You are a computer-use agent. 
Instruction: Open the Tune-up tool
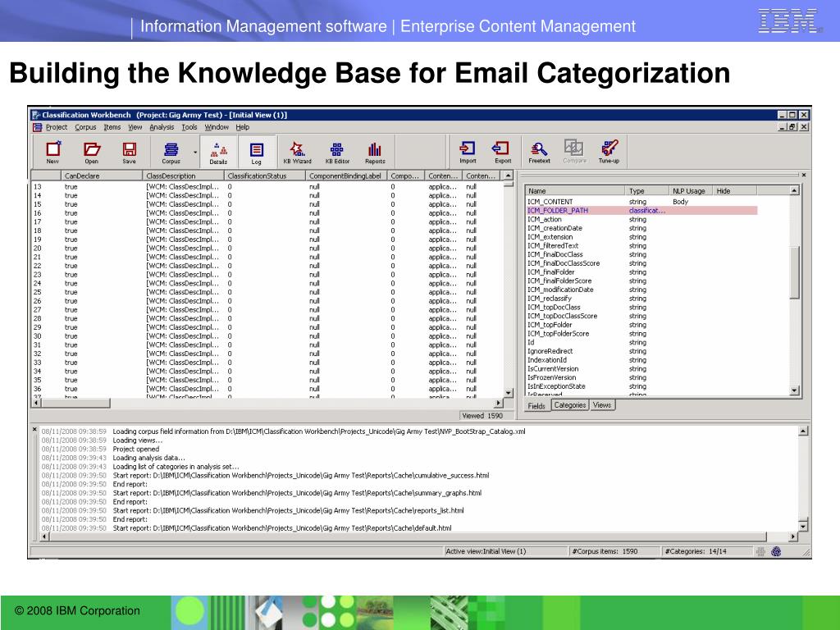coord(609,151)
